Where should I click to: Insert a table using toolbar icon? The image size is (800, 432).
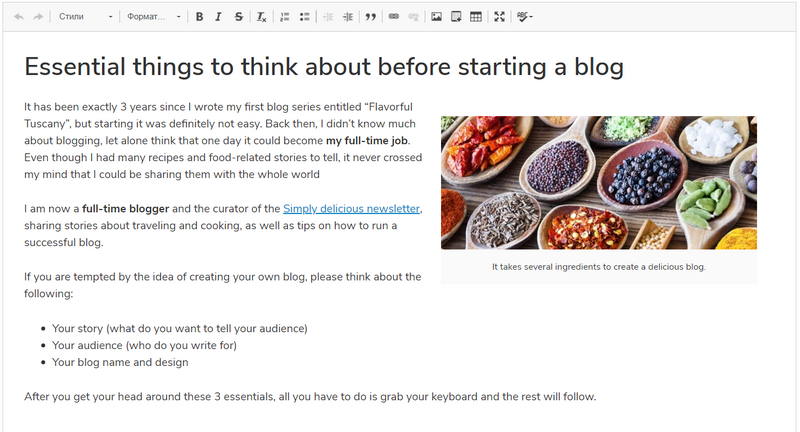[x=476, y=17]
